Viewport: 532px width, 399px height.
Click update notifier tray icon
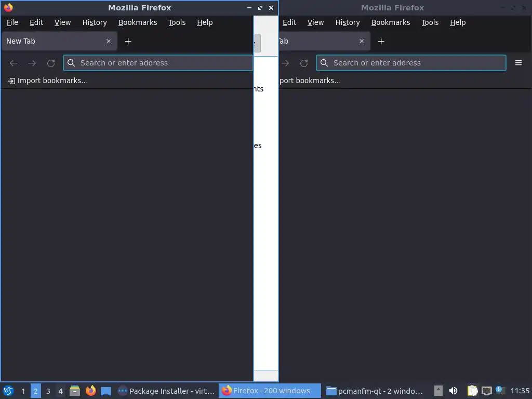(500, 390)
